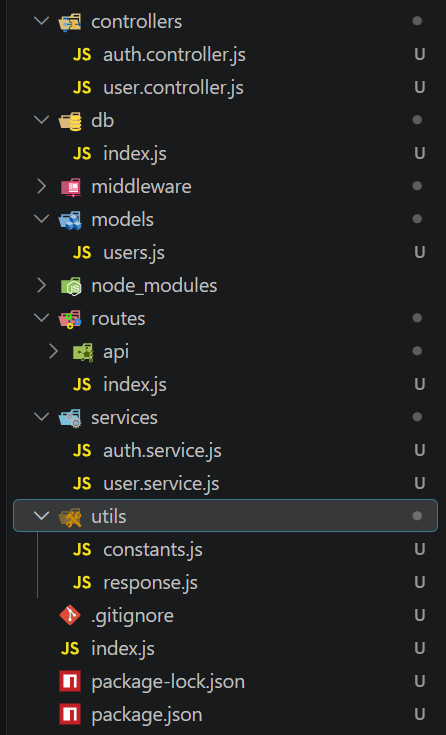Click the models folder icon
Screen dimensions: 446x735
tap(70, 220)
